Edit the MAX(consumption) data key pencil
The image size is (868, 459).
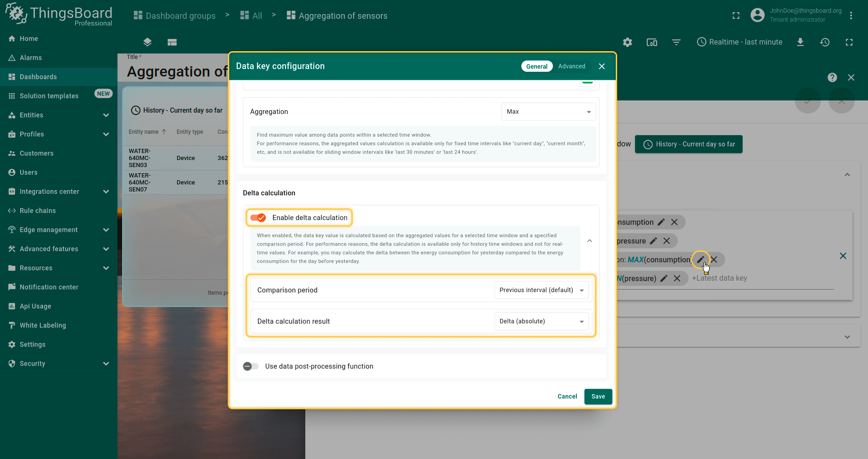700,260
